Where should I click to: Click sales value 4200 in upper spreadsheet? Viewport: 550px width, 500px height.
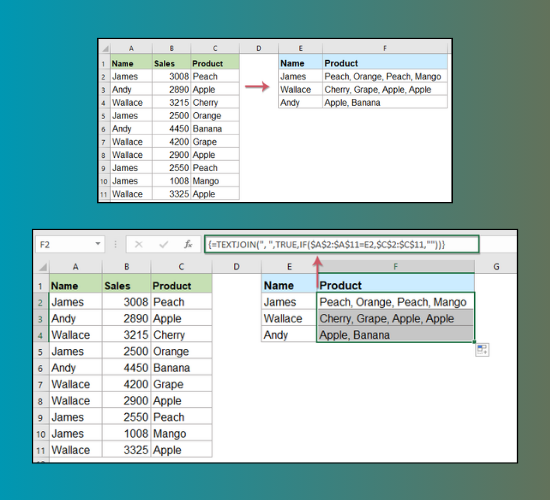pos(172,142)
